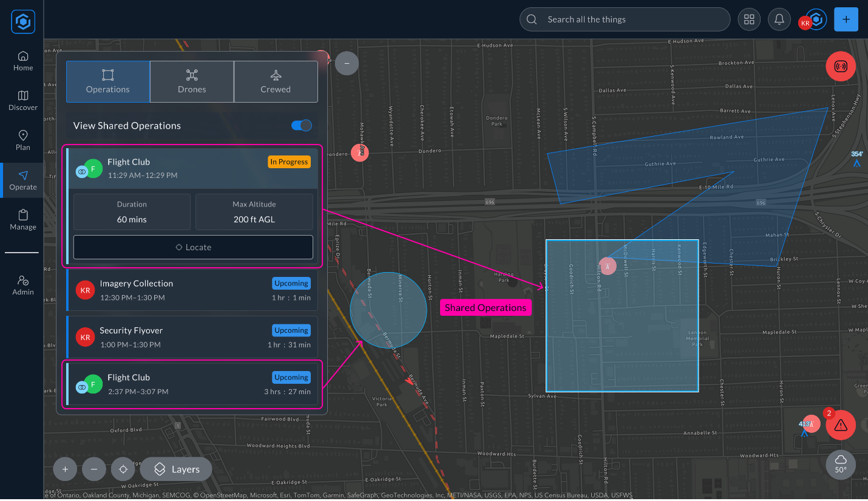
Task: Open the apps grid icon
Action: (x=748, y=19)
